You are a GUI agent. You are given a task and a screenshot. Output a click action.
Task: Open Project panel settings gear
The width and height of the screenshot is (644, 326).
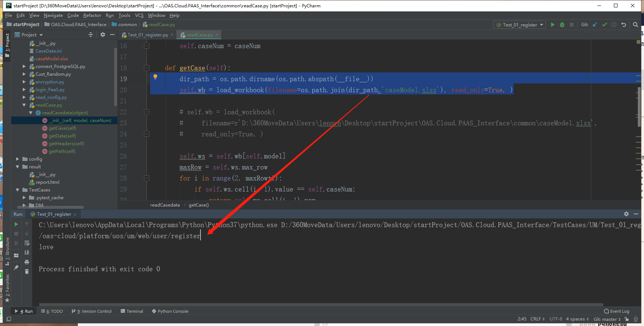coord(103,35)
